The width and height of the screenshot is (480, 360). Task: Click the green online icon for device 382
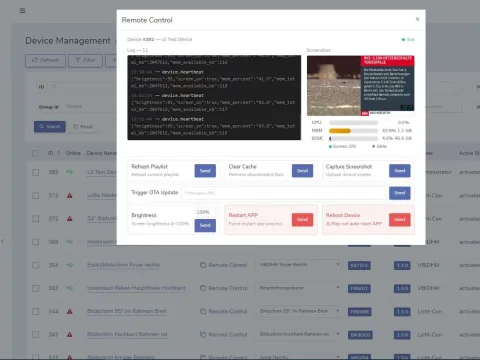tap(69, 172)
